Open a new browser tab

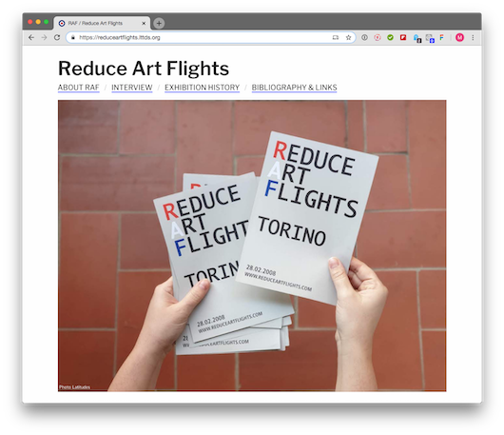[159, 23]
